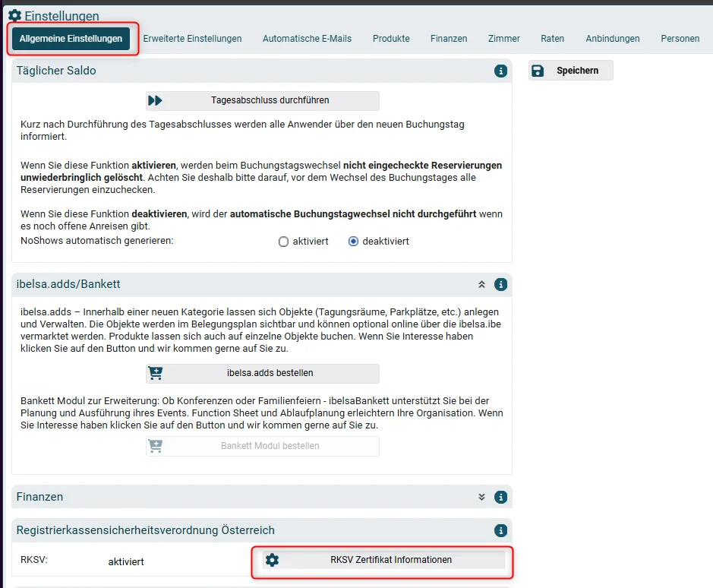Viewport: 713px width, 588px height.
Task: Click ibelsa.adds bestellen button
Action: [263, 373]
